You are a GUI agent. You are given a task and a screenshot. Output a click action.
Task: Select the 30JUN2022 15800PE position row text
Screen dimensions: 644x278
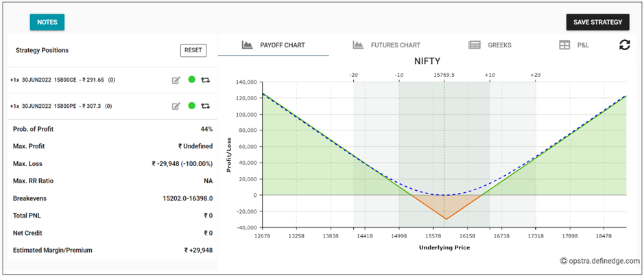62,106
